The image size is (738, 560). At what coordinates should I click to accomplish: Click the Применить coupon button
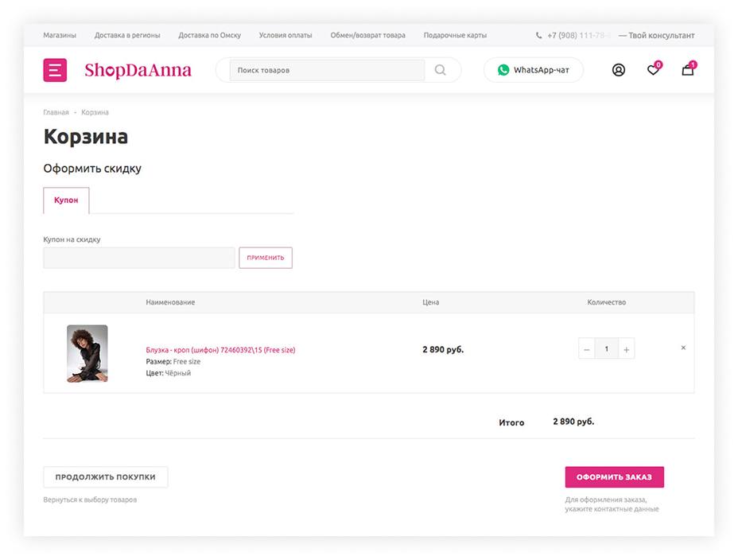[x=266, y=258]
